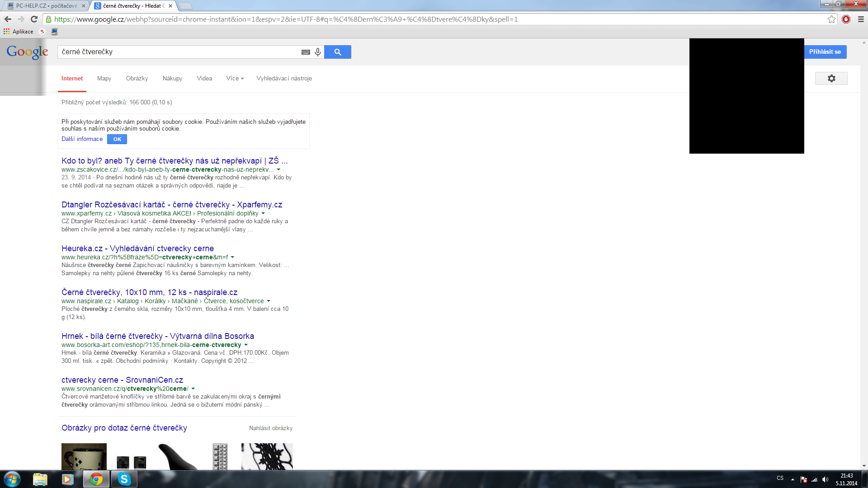Image resolution: width=868 pixels, height=488 pixels.
Task: Open the on-screen keyboard icon
Action: (306, 52)
